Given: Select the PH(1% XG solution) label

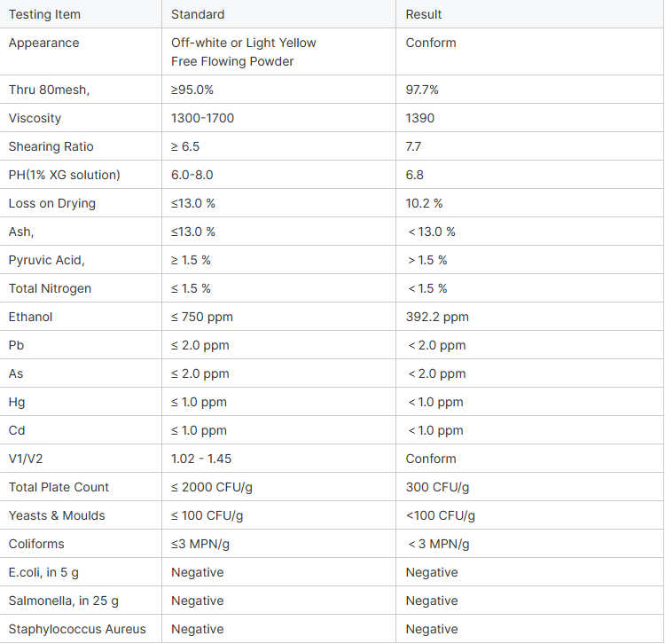Looking at the screenshot, I should [x=64, y=175].
